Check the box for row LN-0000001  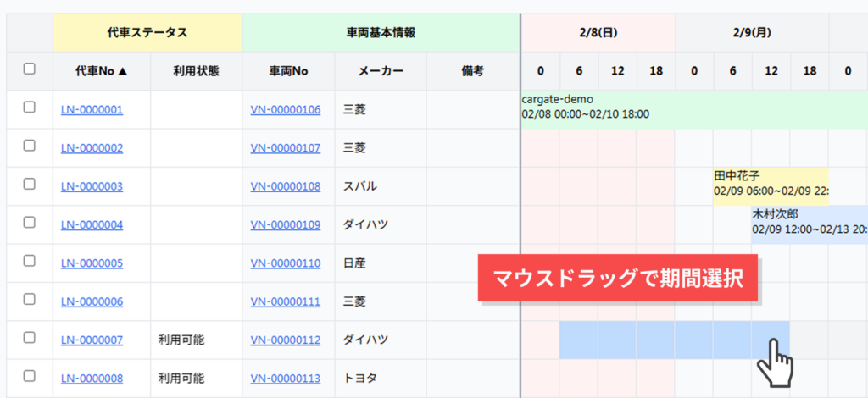pyautogui.click(x=29, y=108)
